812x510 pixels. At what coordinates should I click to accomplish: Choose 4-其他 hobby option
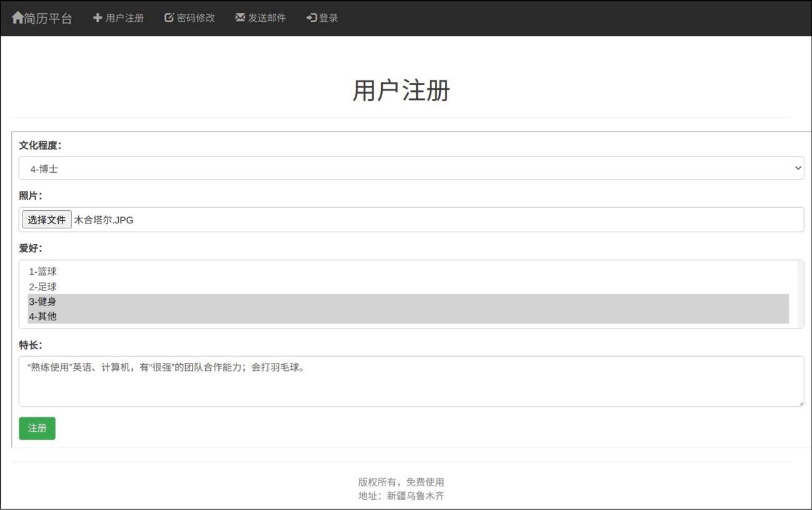click(x=43, y=317)
